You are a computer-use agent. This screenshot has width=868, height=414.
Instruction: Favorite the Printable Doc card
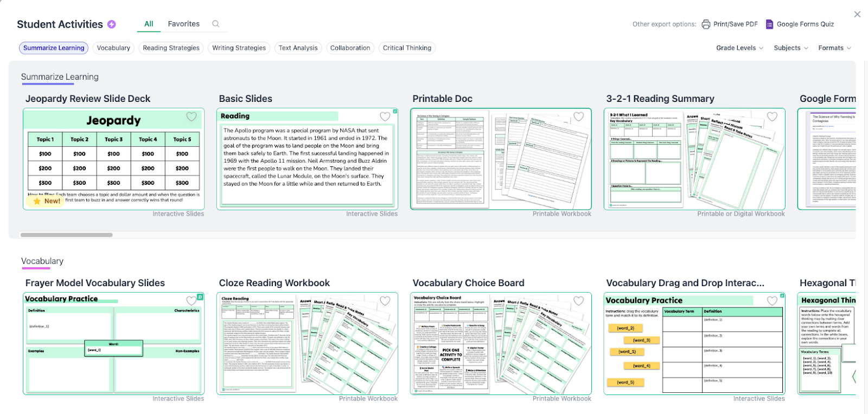579,117
